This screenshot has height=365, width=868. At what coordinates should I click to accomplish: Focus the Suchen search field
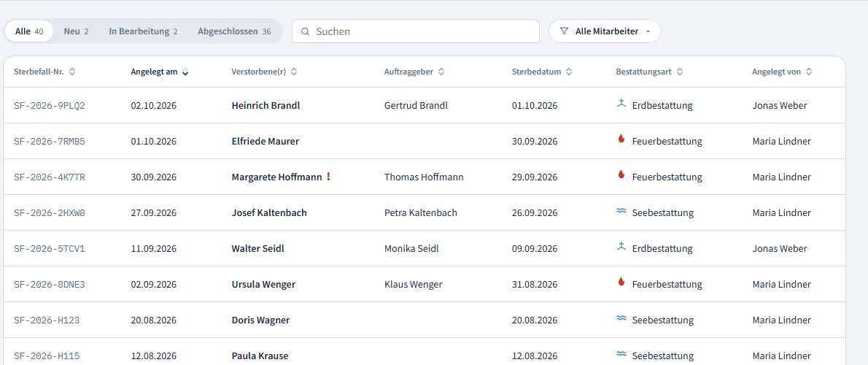pyautogui.click(x=416, y=31)
